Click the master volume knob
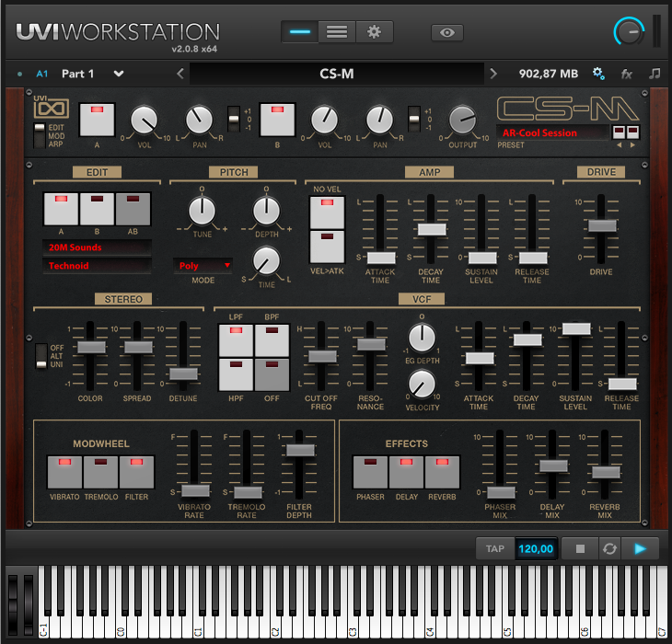 click(x=629, y=31)
